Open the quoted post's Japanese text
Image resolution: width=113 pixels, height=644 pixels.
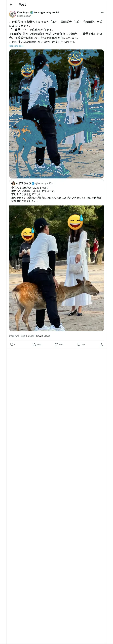(56, 194)
